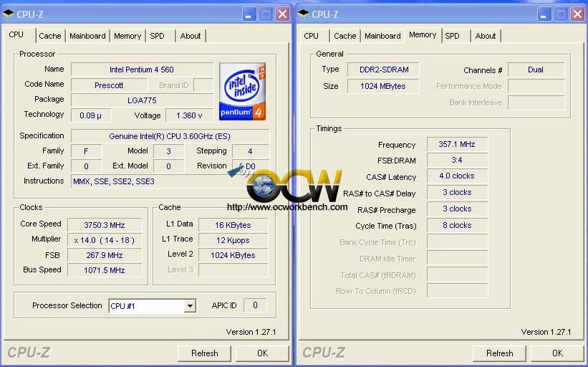
Task: Click Core Speed value '3750.3 MHz'
Action: (x=105, y=225)
